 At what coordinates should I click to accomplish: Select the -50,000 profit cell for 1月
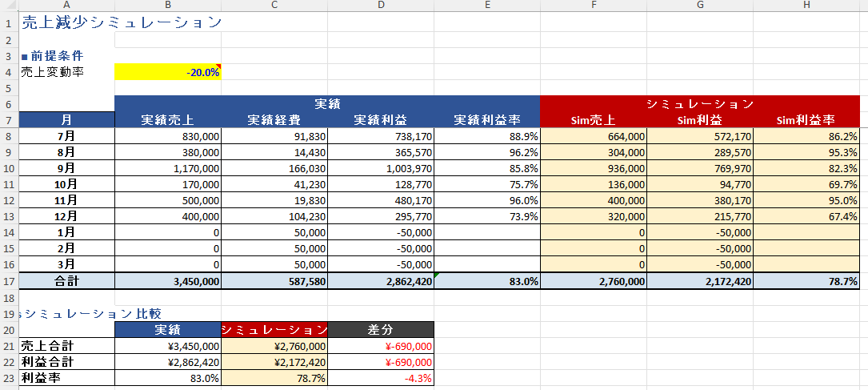coord(380,232)
